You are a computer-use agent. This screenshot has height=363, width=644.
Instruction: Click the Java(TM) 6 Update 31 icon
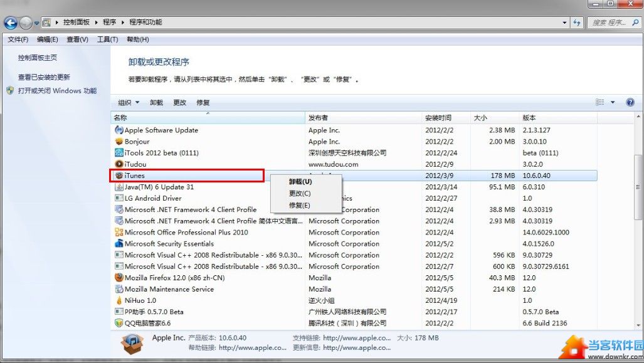click(x=119, y=187)
